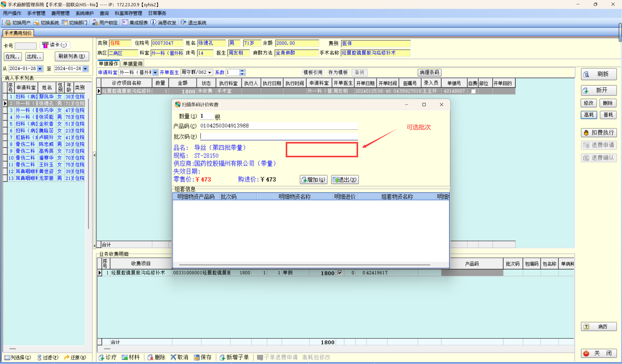
Task: Toggle the checkbox in the 1800 fee row
Action: [x=340, y=273]
